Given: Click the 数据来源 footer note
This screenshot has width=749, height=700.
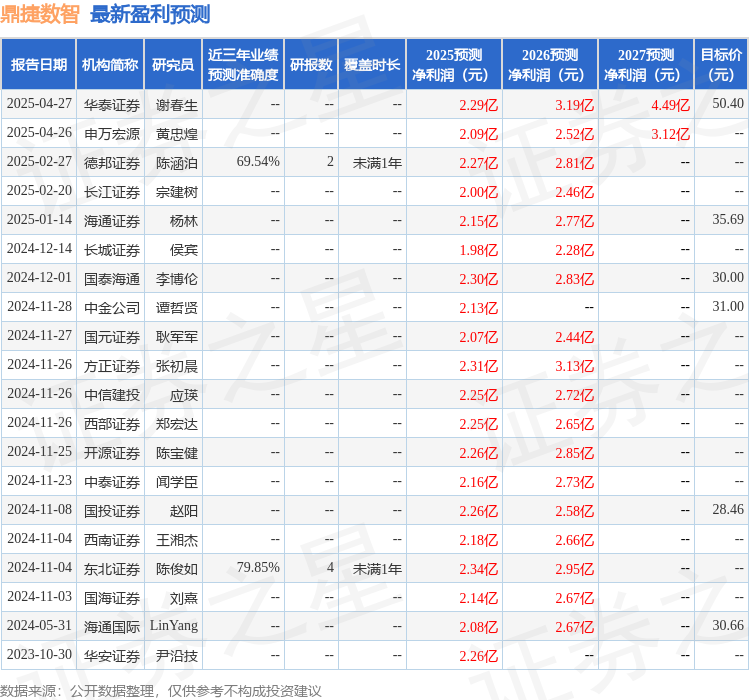Looking at the screenshot, I should (160, 691).
